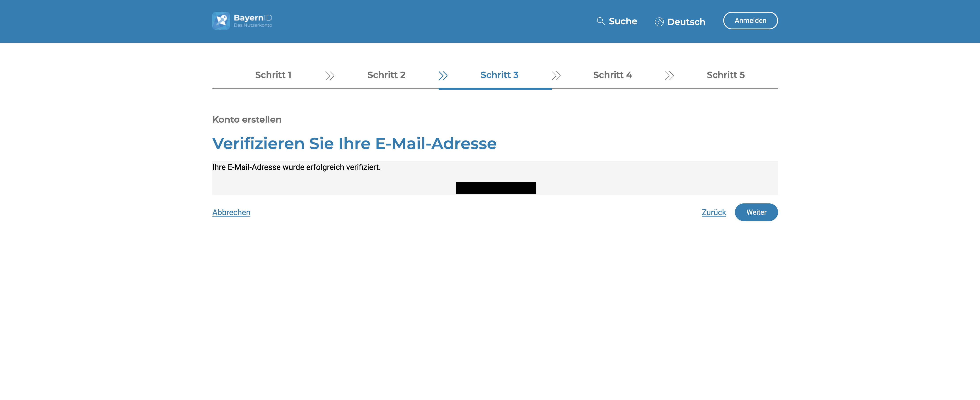Click the globe language icon
Image resolution: width=980 pixels, height=400 pixels.
[x=659, y=22]
